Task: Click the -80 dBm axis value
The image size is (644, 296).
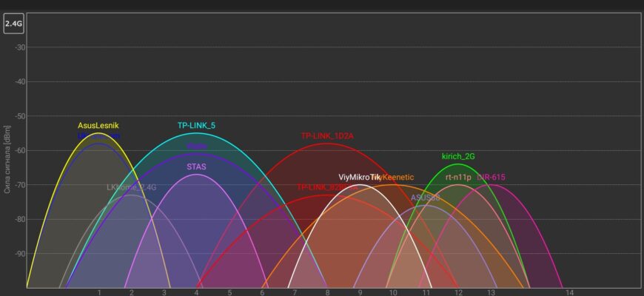Action: click(x=21, y=219)
